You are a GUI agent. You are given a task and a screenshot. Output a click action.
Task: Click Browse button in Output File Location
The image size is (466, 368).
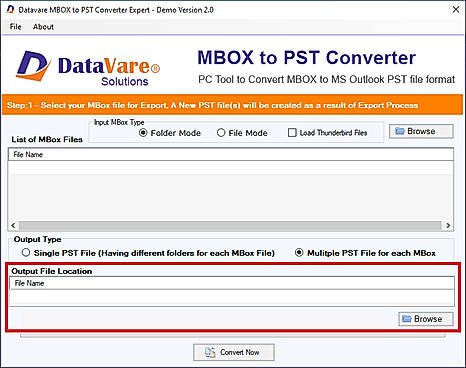click(x=426, y=319)
